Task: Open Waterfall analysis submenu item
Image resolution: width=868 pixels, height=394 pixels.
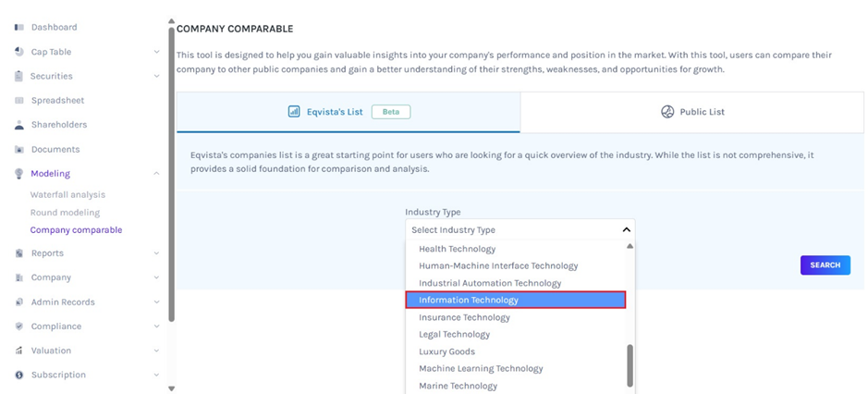Action: 67,194
